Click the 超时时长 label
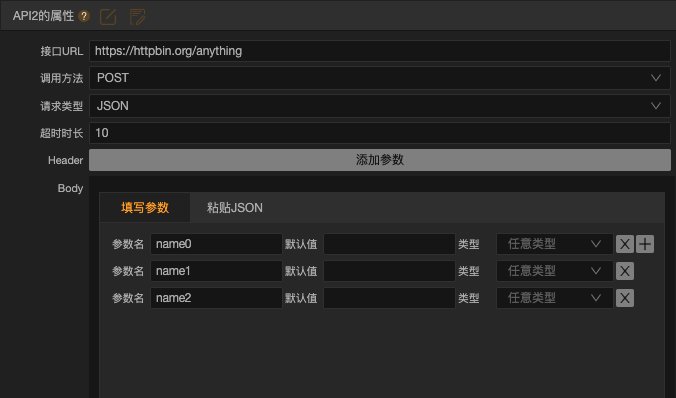 tap(62, 133)
